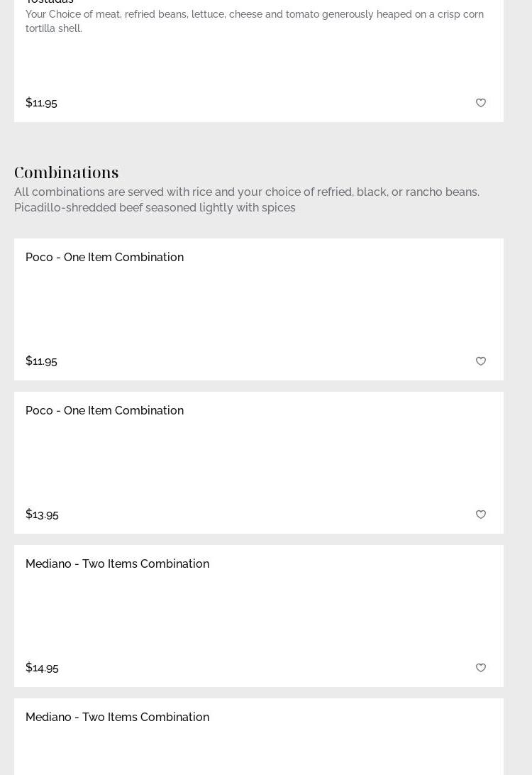Click the $14.95 price label

pos(42,668)
